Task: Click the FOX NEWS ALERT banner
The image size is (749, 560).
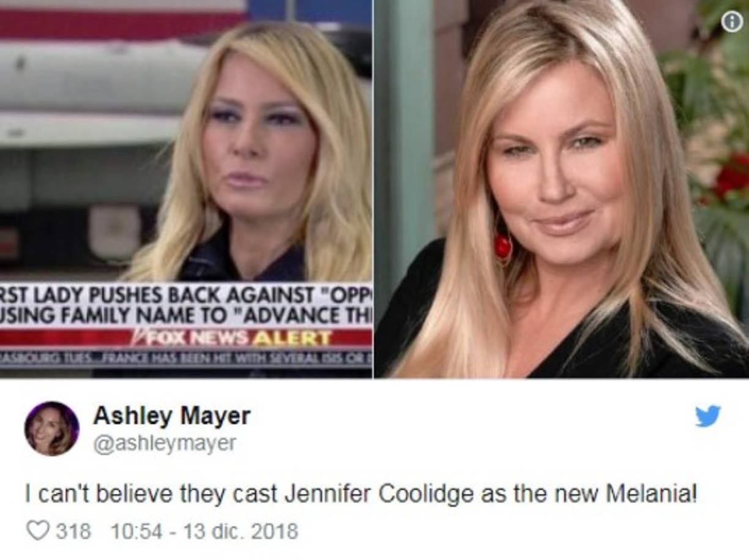Action: click(x=186, y=337)
